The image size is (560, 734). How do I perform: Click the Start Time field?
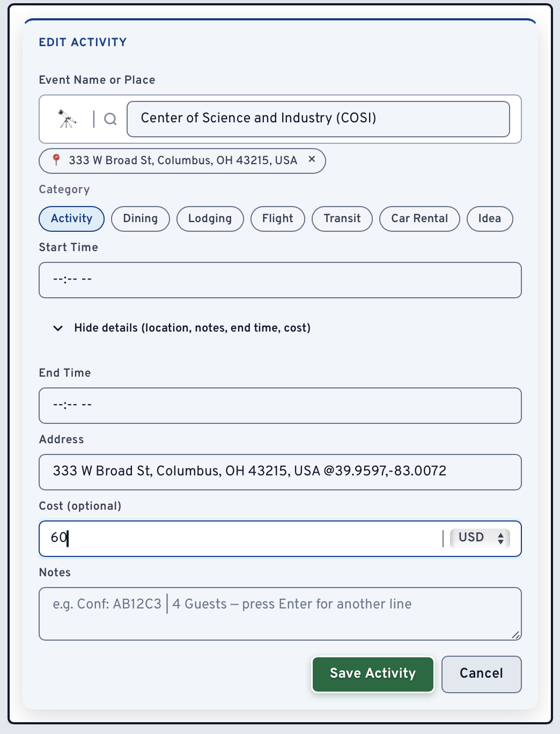point(280,280)
